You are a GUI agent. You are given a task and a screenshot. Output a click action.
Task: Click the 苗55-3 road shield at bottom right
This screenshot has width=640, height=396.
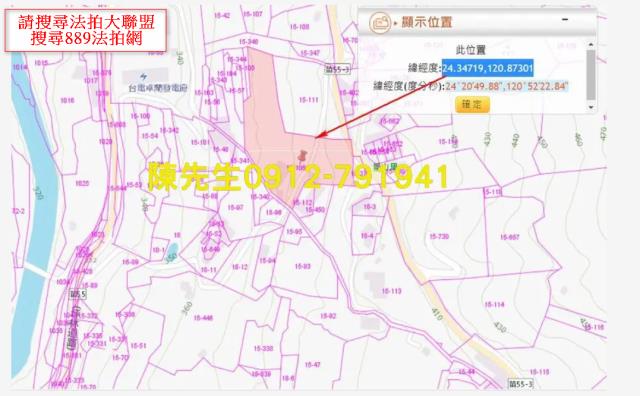point(521,384)
